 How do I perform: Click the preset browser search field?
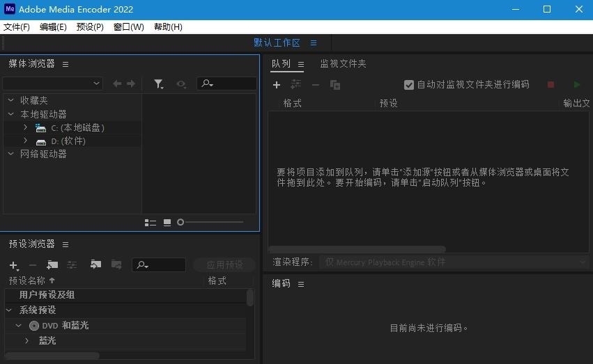pos(164,264)
